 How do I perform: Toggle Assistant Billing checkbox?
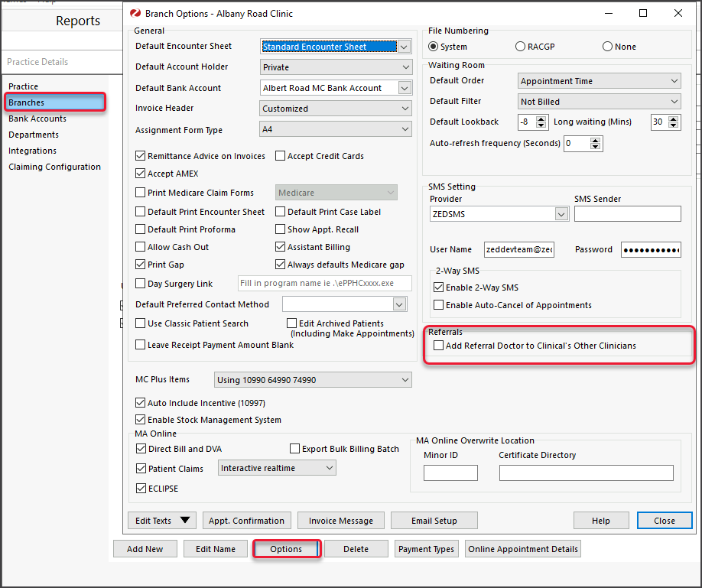(280, 247)
